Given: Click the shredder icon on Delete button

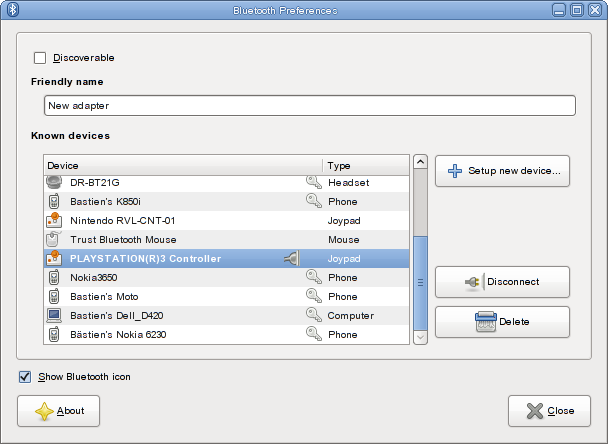Looking at the screenshot, I should coord(486,321).
